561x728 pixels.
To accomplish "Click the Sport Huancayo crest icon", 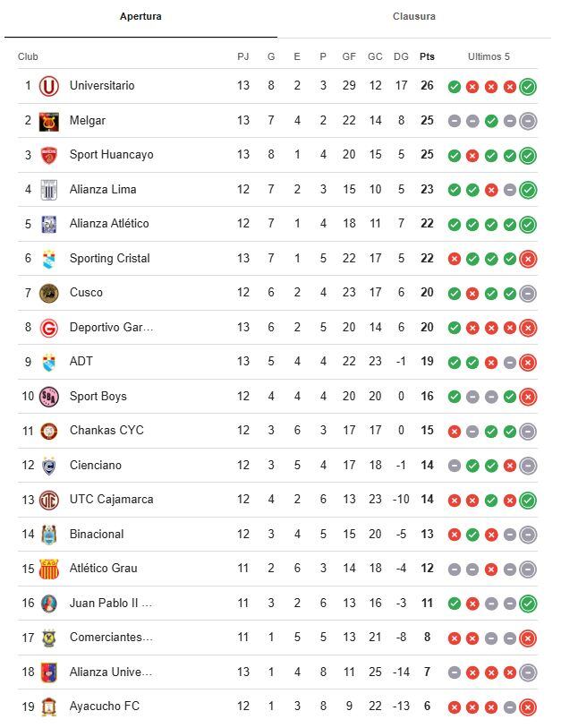I will coord(48,155).
